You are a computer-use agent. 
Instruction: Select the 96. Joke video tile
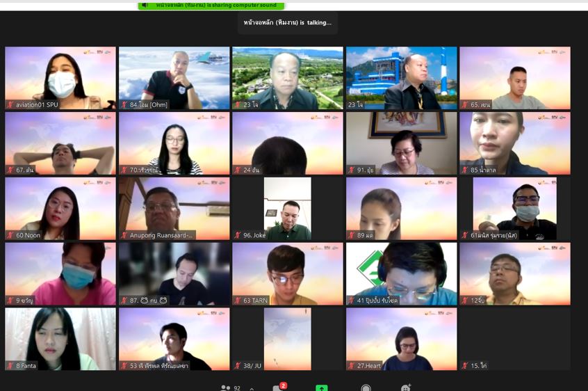[287, 208]
